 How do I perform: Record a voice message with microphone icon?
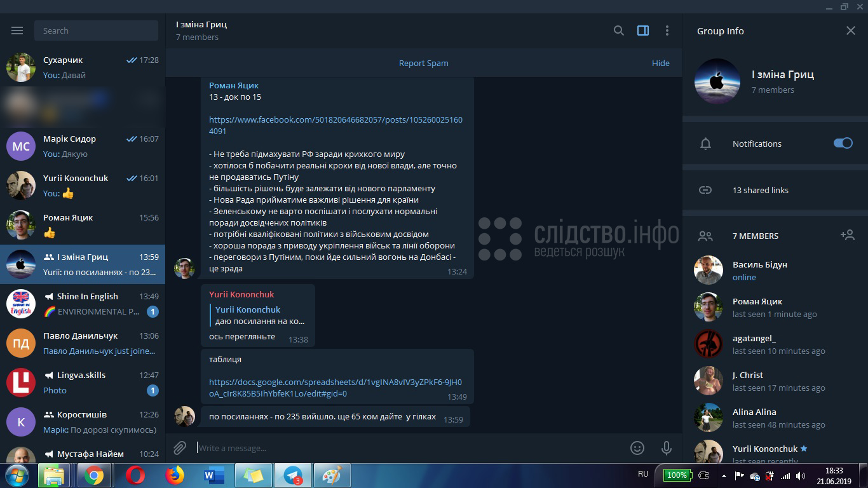[x=667, y=448]
